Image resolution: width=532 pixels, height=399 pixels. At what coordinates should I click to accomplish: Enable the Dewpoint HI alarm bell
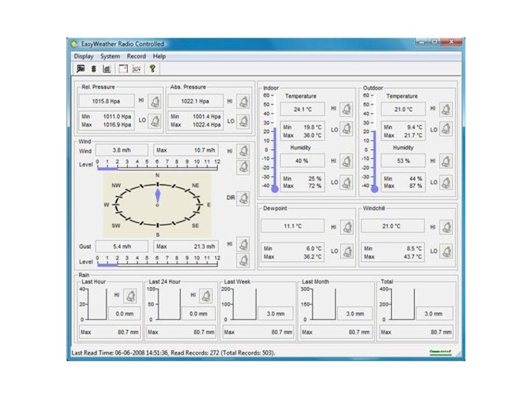[x=347, y=227]
